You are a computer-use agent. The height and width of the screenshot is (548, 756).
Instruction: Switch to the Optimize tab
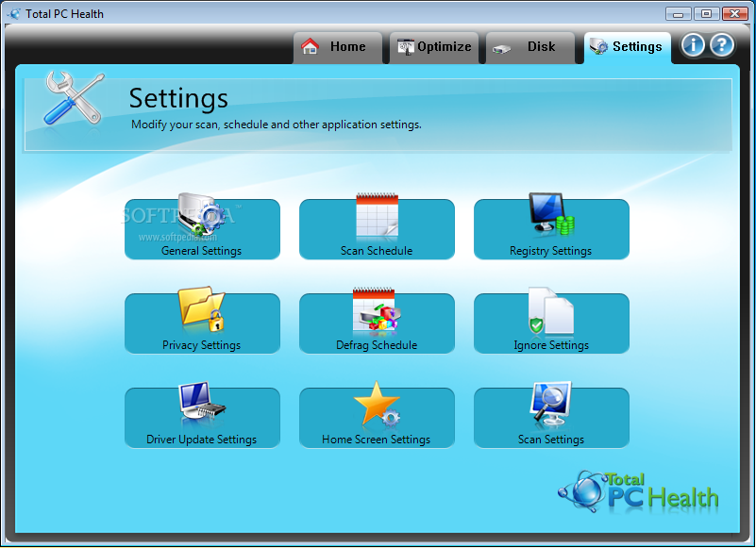434,48
